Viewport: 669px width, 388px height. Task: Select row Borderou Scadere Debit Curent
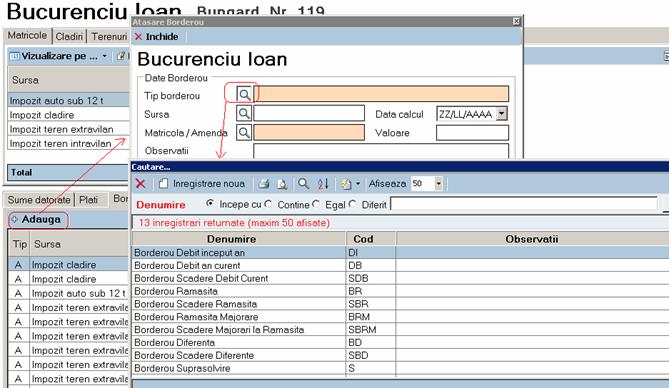tap(400, 278)
